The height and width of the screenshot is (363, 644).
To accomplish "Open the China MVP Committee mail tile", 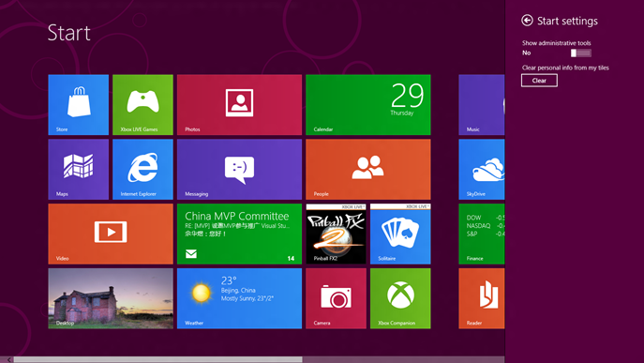I will (239, 234).
